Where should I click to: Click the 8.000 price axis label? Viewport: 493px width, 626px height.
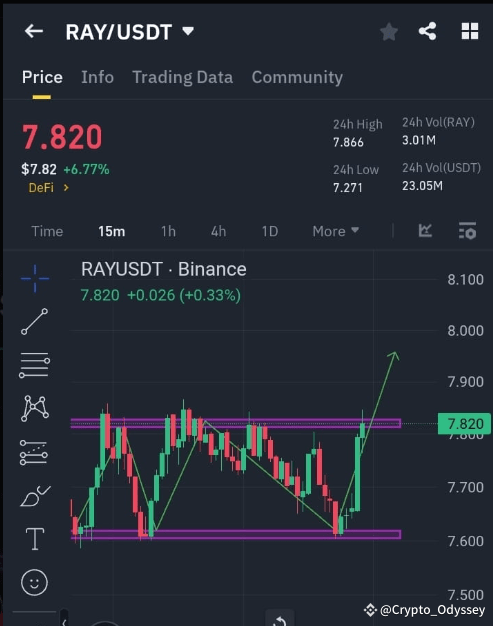(465, 331)
